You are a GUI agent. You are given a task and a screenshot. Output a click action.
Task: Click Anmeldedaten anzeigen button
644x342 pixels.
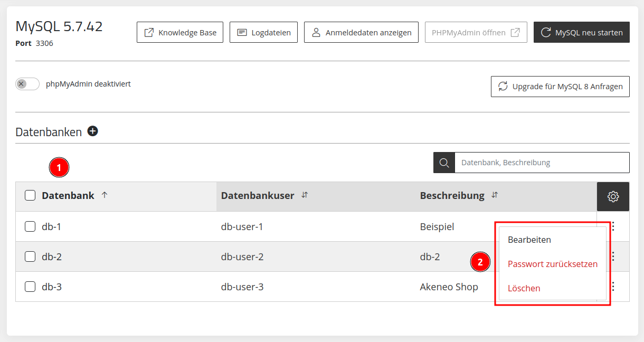361,32
